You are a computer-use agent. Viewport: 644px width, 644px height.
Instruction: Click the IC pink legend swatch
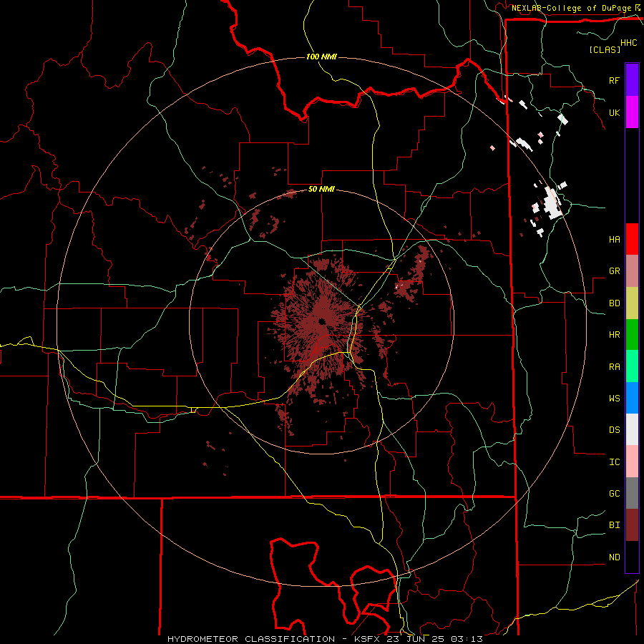coord(632,462)
